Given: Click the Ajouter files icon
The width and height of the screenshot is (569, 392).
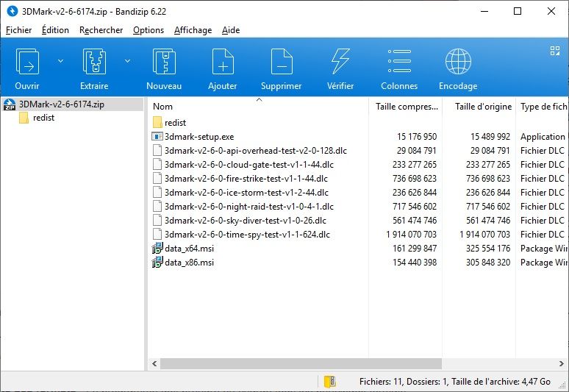Looking at the screenshot, I should point(223,62).
